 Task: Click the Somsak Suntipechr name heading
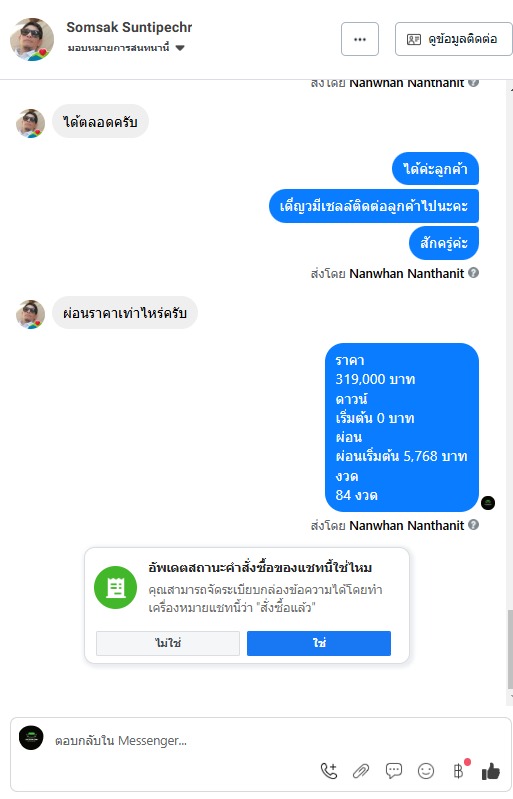pyautogui.click(x=129, y=27)
